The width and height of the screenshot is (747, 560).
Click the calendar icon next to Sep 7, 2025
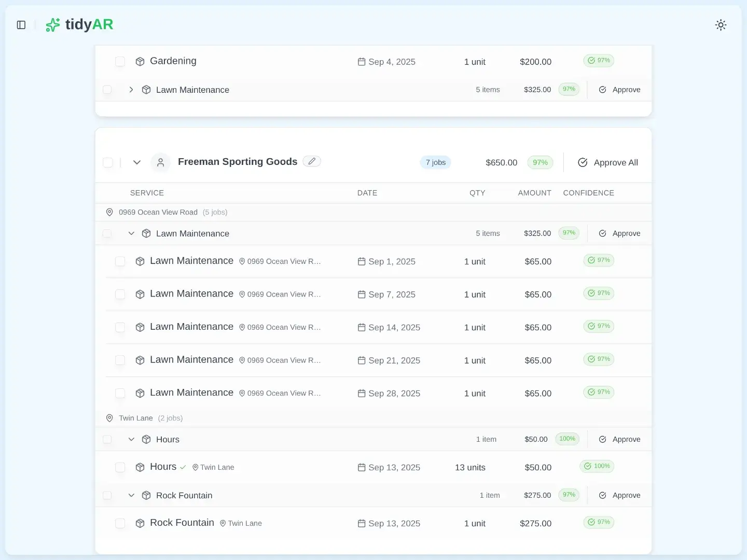(x=362, y=295)
